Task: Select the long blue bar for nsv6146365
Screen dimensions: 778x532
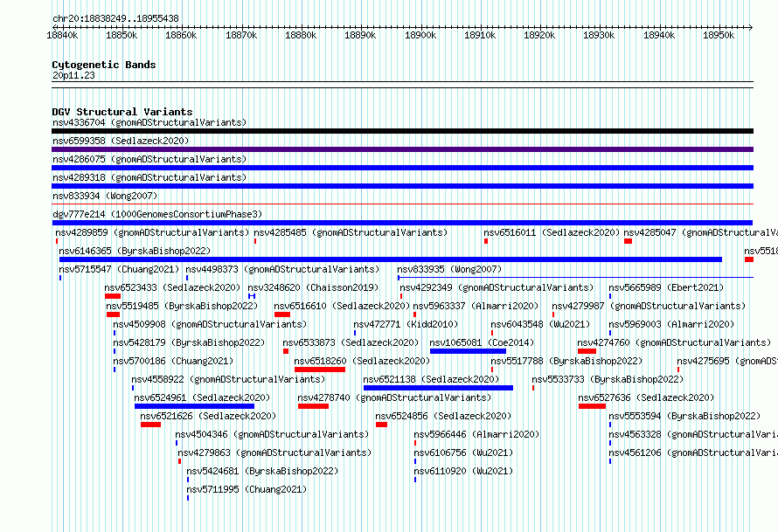Action: click(391, 259)
